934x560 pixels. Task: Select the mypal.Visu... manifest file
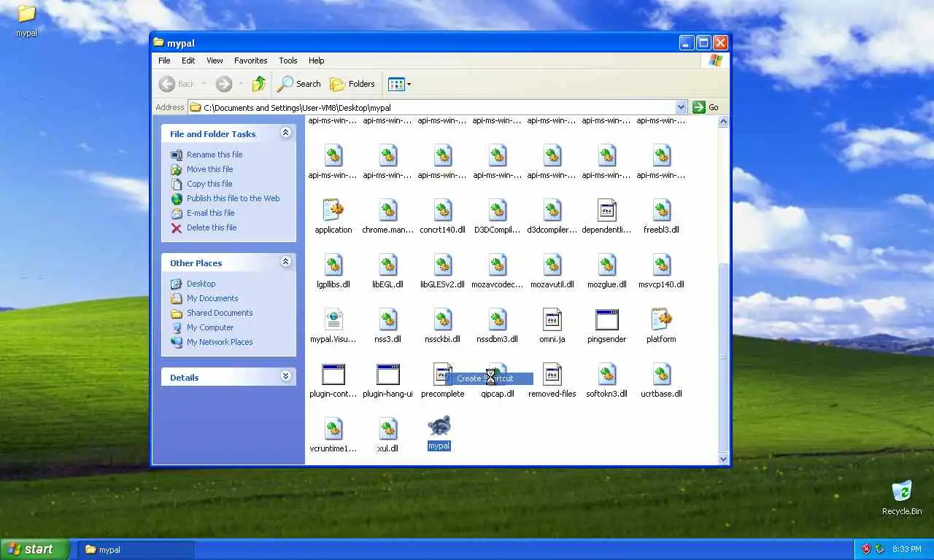point(333,319)
